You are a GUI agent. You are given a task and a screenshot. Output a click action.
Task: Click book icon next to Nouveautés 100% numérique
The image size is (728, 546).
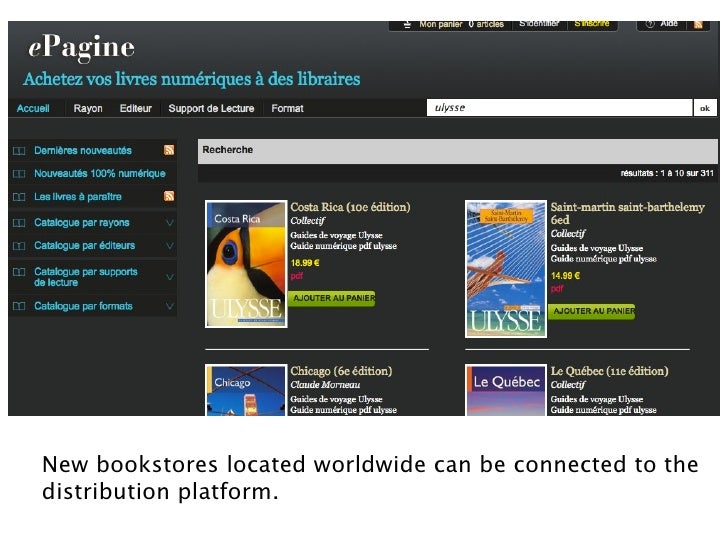point(18,173)
